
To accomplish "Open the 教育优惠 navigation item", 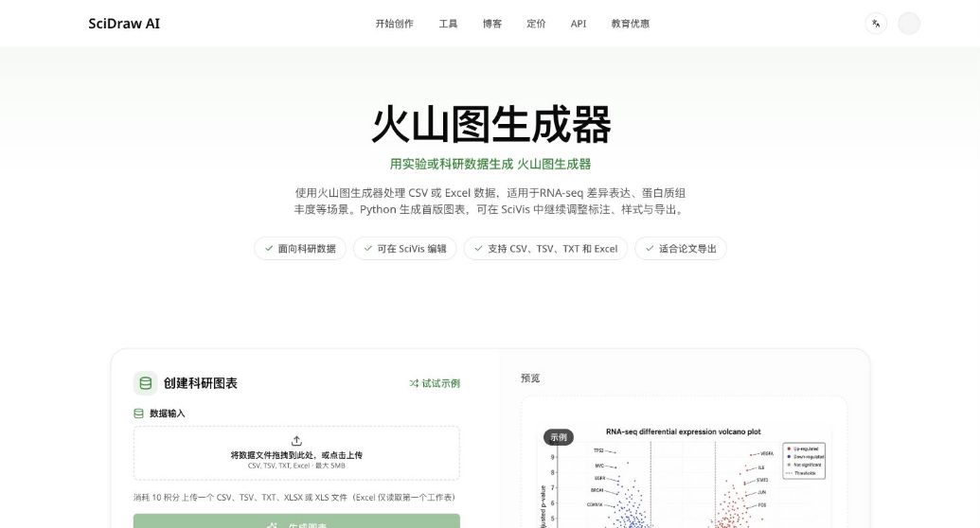I will point(630,24).
